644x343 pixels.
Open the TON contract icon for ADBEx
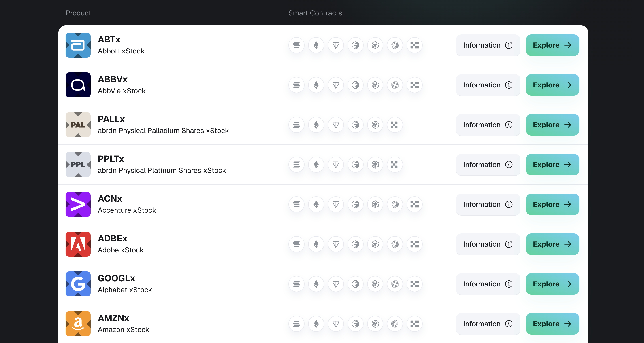point(336,244)
